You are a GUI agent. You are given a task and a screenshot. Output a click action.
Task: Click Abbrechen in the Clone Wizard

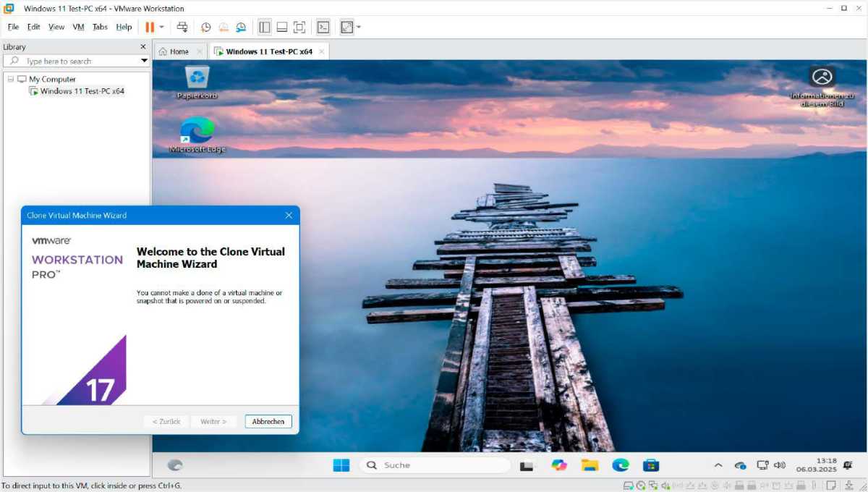[268, 421]
